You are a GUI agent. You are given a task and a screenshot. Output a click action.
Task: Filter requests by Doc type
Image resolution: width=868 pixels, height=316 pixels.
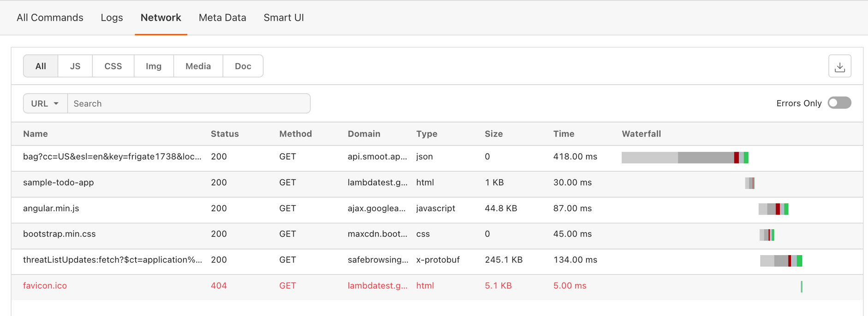(243, 66)
